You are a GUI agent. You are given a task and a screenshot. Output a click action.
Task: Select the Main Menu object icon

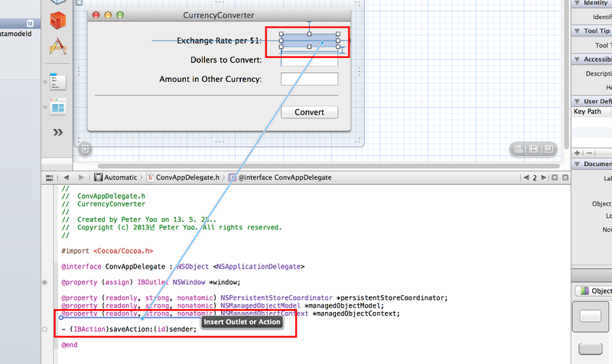[x=58, y=81]
